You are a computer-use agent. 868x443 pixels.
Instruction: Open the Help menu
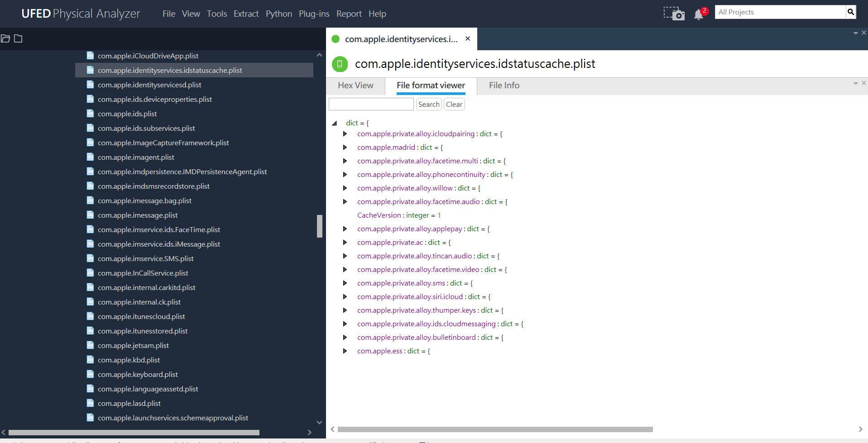(x=377, y=14)
